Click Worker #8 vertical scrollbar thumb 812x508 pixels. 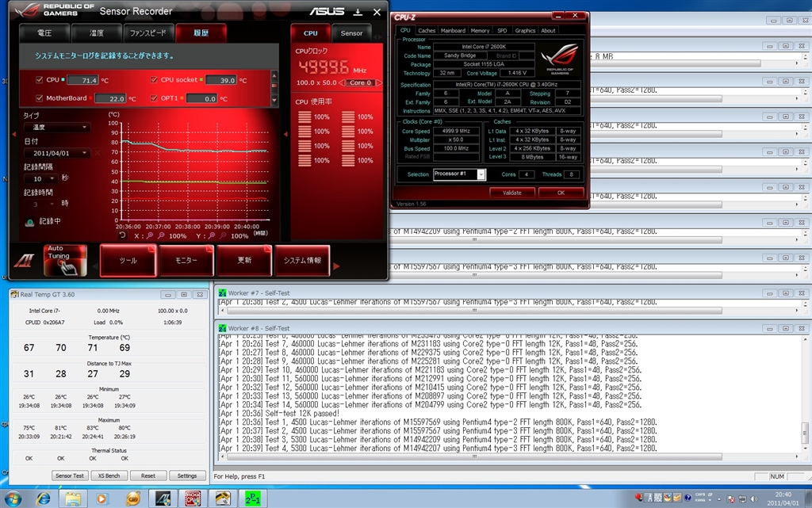pos(806,433)
